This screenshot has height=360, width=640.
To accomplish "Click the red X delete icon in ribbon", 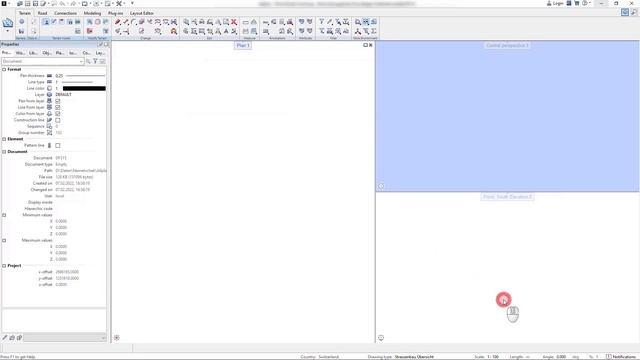I will pyautogui.click(x=234, y=22).
